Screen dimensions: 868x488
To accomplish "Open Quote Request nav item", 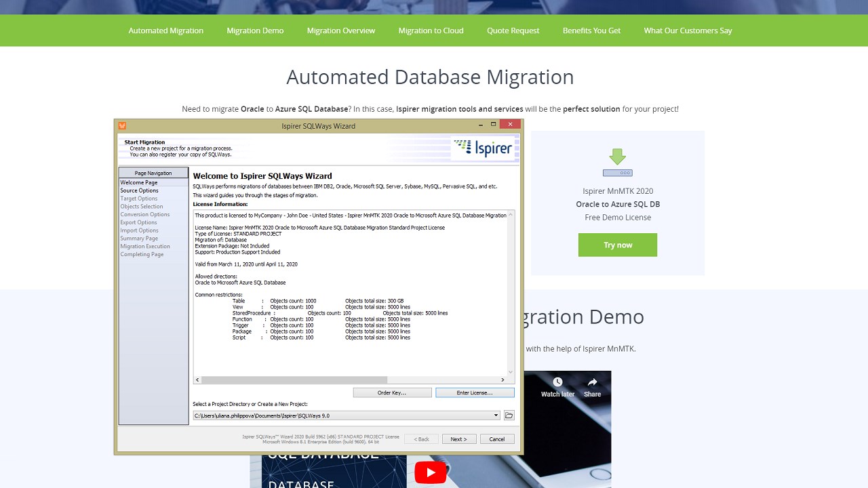I will [513, 30].
